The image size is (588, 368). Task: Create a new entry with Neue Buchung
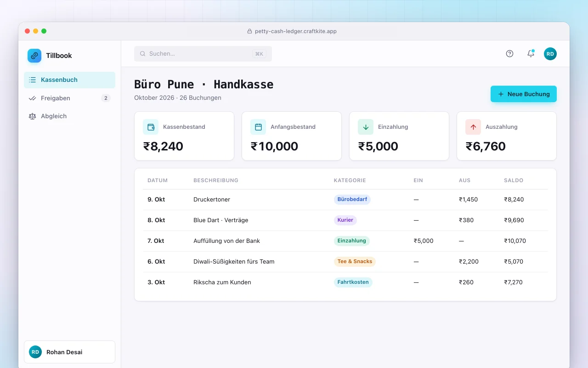524,94
